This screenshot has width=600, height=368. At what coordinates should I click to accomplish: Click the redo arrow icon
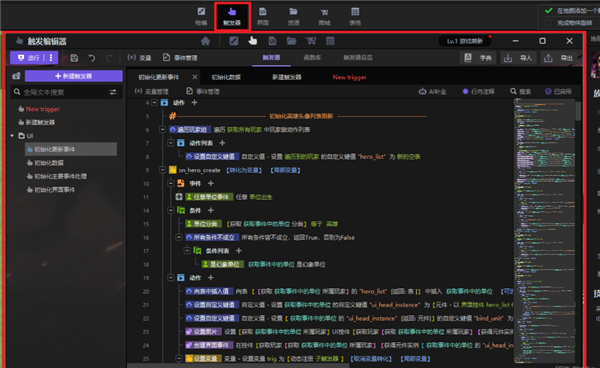109,58
